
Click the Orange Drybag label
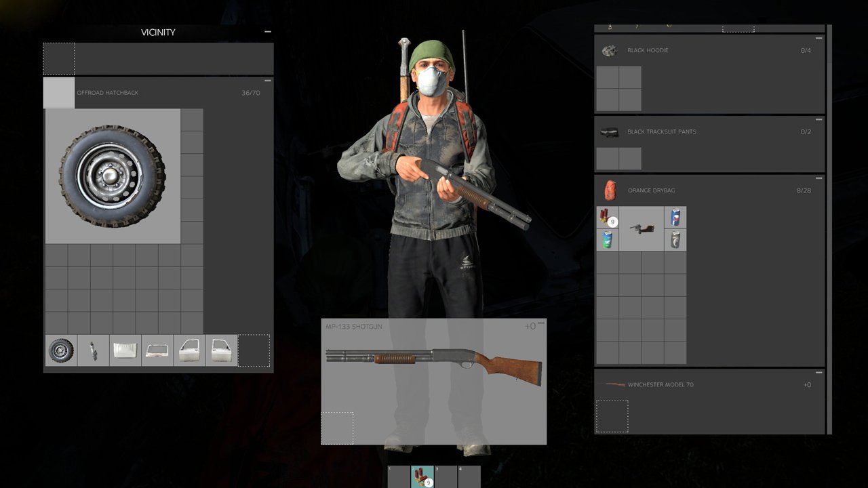pos(651,190)
